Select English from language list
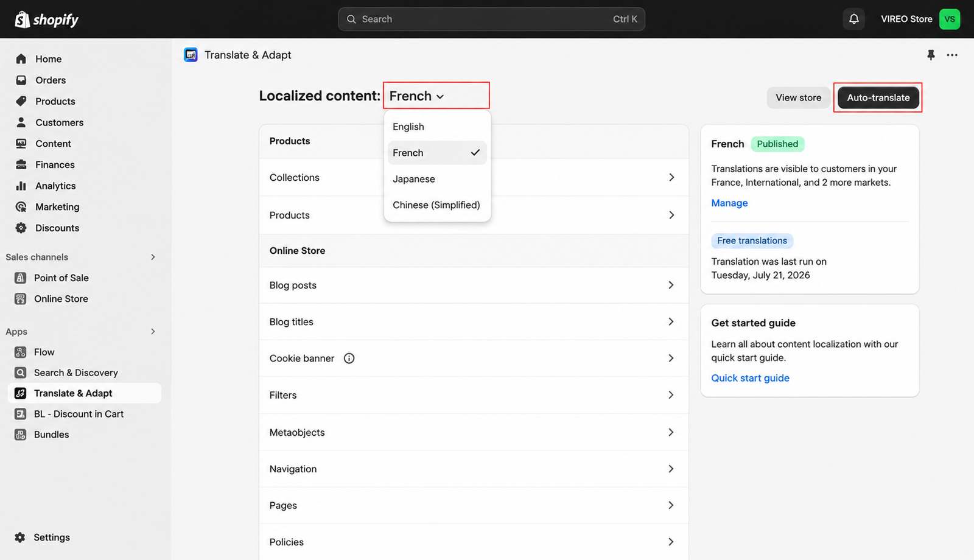Image resolution: width=974 pixels, height=560 pixels. coord(437,127)
